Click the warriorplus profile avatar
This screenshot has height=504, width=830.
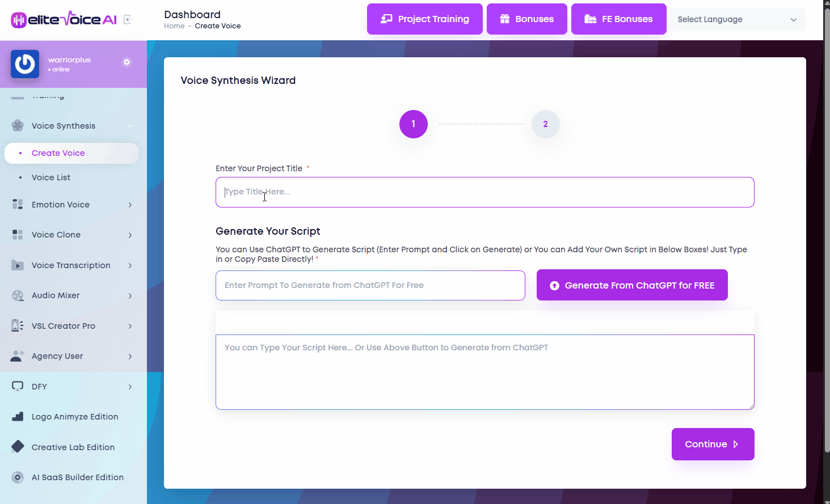coord(25,64)
